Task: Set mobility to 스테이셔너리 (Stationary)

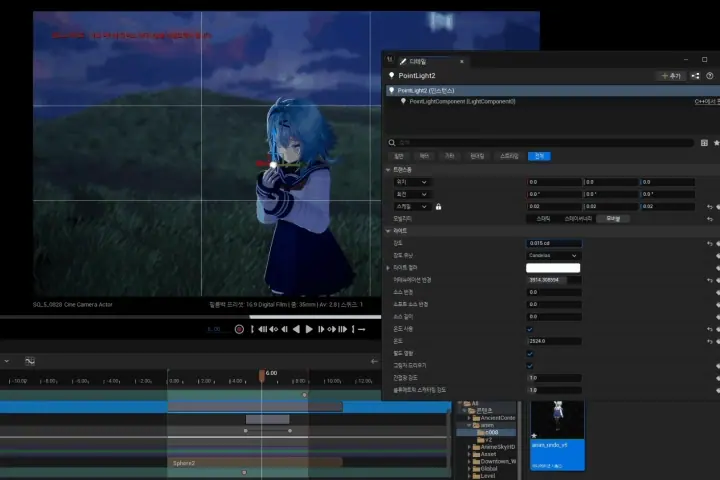Action: (578, 219)
